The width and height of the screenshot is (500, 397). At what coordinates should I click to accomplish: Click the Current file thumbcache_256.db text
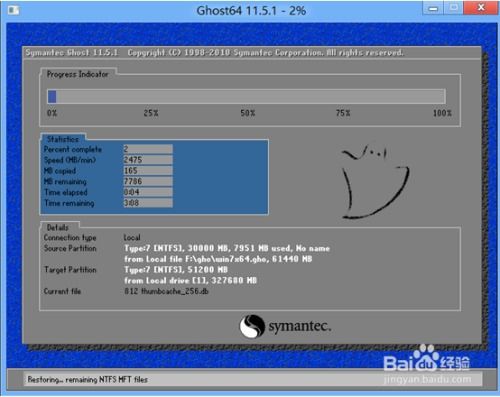(x=166, y=291)
